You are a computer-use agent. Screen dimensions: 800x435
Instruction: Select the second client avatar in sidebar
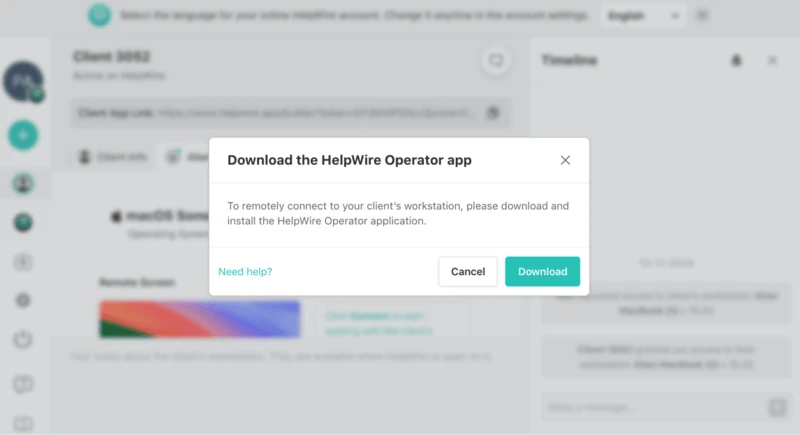tap(23, 222)
